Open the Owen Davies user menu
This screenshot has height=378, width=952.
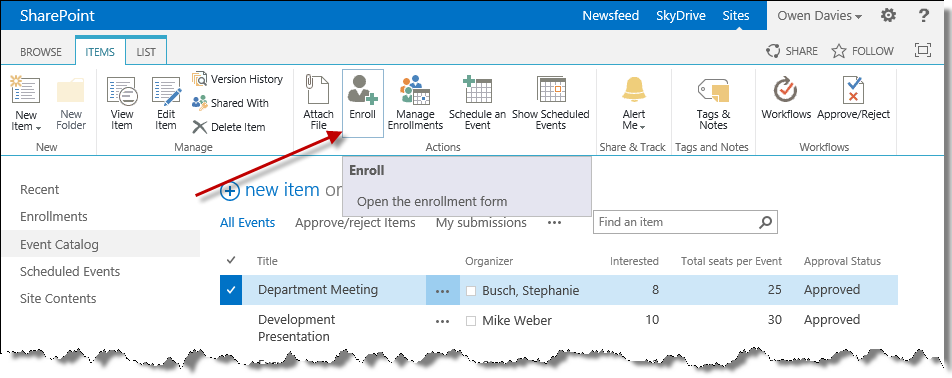tap(820, 16)
